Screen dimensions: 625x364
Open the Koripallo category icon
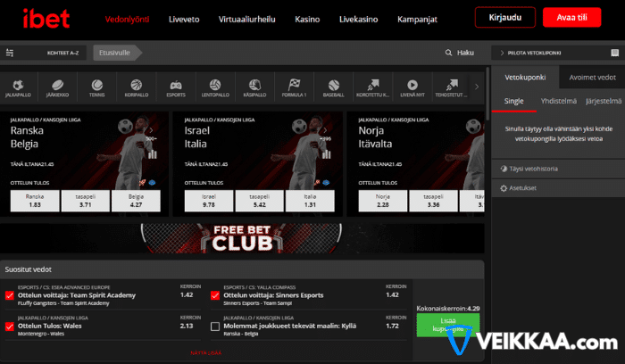tap(137, 86)
